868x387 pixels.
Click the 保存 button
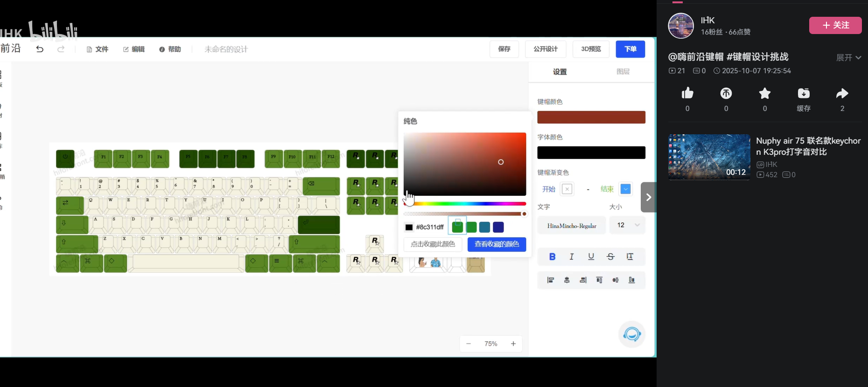click(x=504, y=49)
